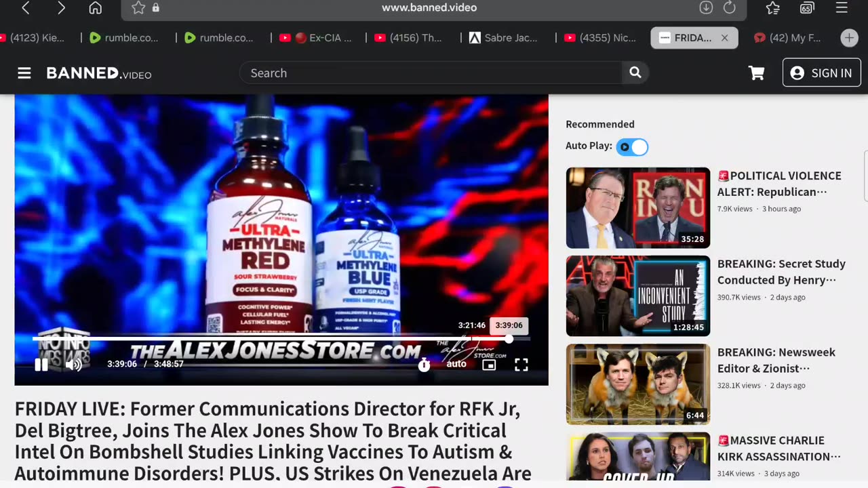Add a new browser tab
This screenshot has width=868, height=488.
click(849, 38)
